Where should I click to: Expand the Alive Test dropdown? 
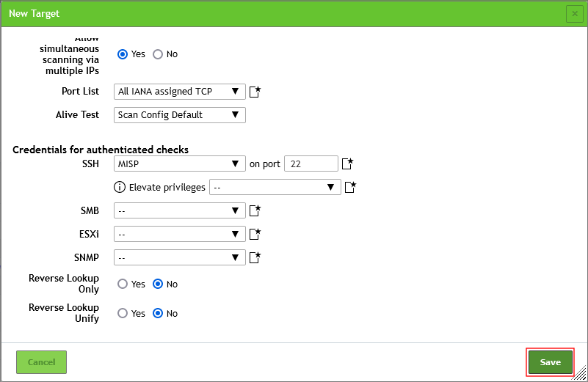[x=180, y=115]
